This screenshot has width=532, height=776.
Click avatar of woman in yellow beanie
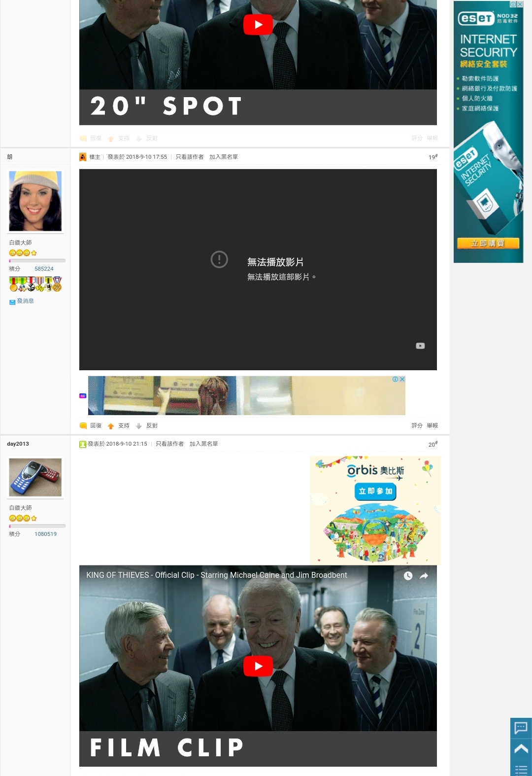[35, 201]
